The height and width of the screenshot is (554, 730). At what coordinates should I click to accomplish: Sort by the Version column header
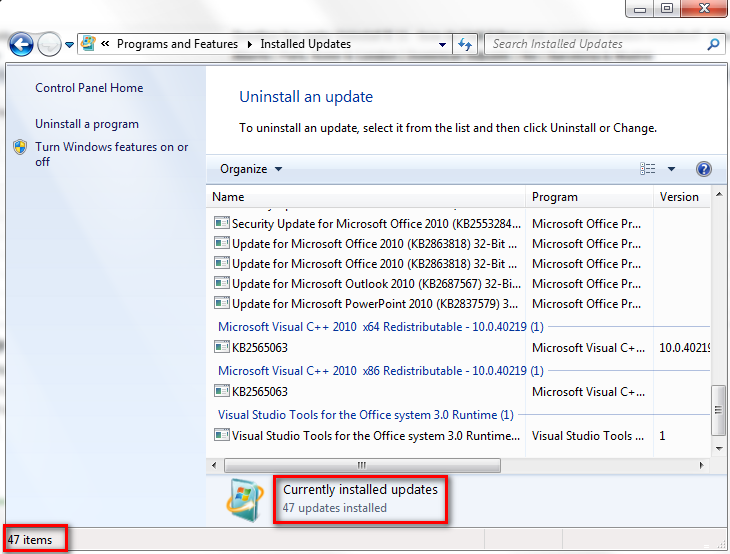(682, 197)
